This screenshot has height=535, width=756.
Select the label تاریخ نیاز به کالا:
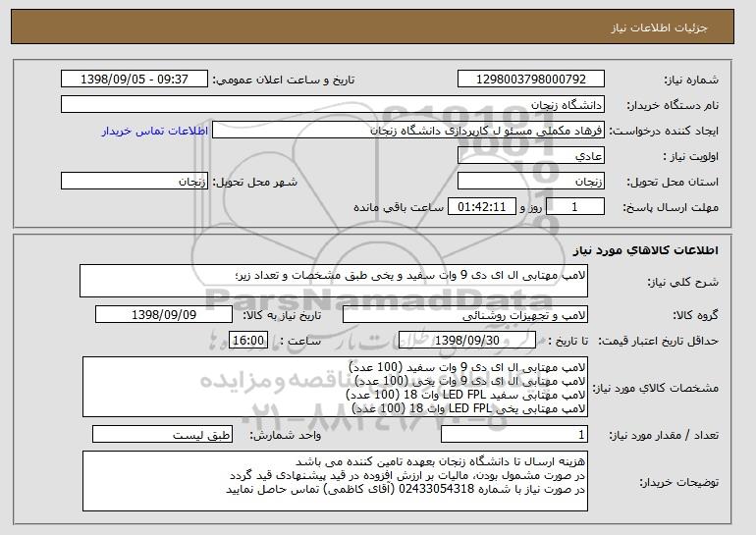(x=282, y=315)
